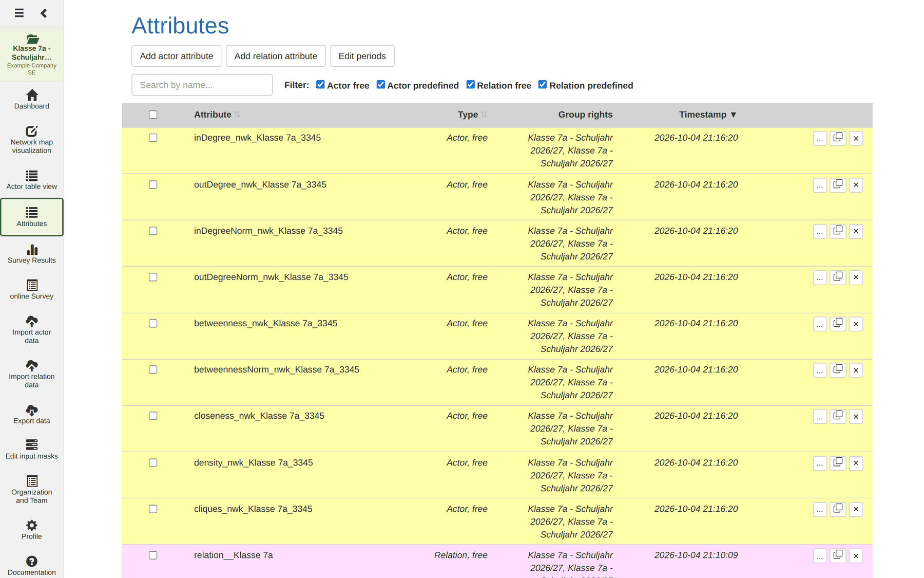The image size is (924, 578).
Task: Click betweennessNorm_nwk_Klasse 7a_3345 attribute name
Action: 277,369
